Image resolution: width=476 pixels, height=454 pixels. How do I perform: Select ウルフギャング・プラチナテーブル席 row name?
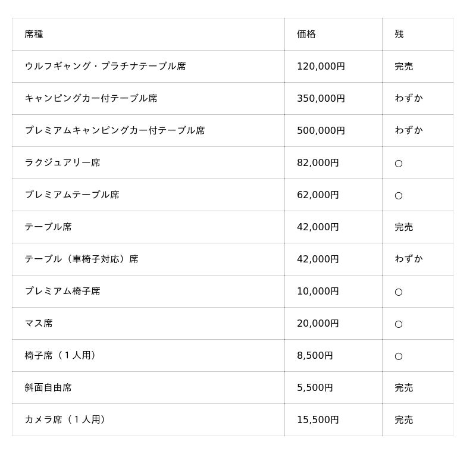tap(105, 67)
